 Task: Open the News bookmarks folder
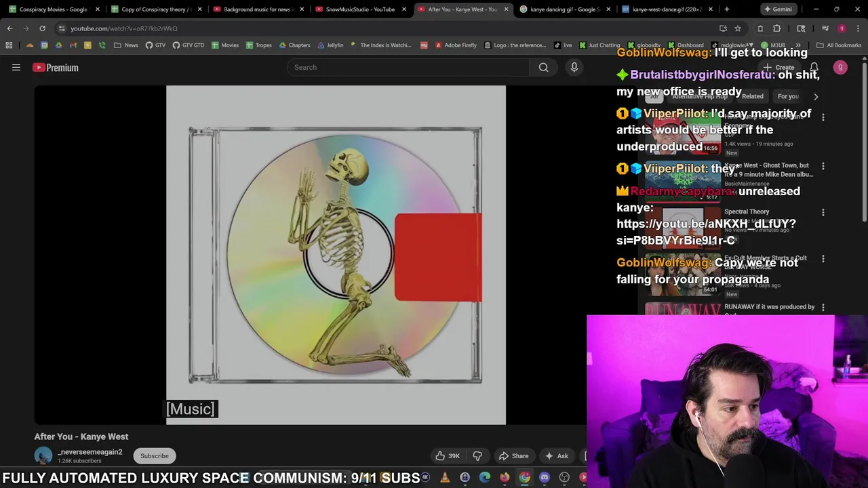[126, 45]
